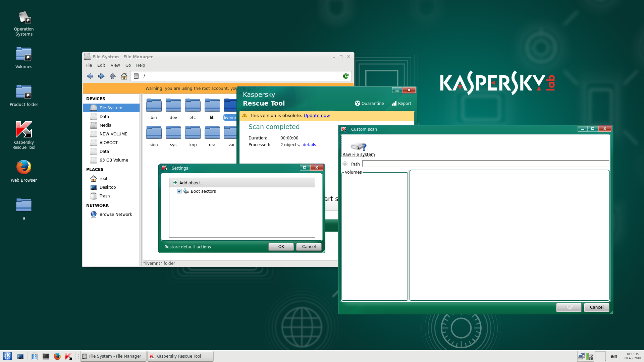This screenshot has height=362, width=644.
Task: Click Restore default actions button in Settings
Action: (x=187, y=247)
